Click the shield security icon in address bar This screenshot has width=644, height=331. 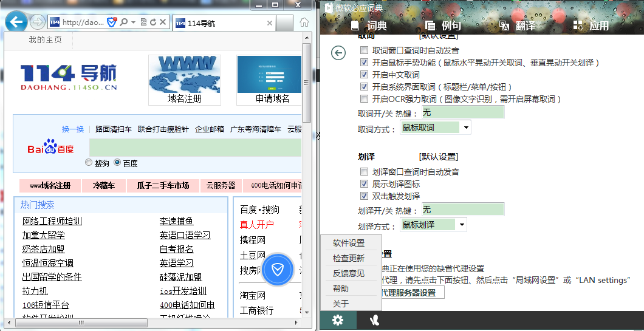click(x=111, y=22)
